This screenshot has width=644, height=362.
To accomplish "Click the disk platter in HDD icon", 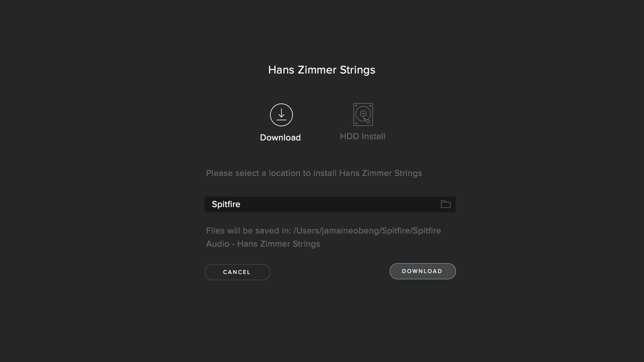I will click(363, 114).
